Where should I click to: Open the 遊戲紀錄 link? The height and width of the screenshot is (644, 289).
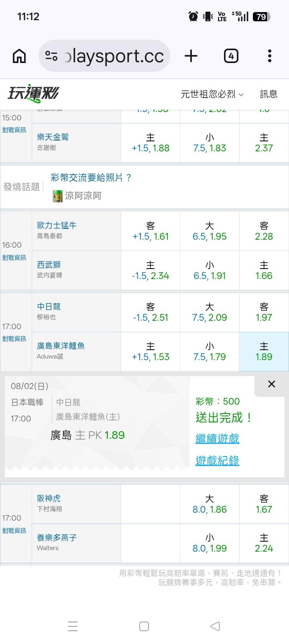(x=217, y=461)
